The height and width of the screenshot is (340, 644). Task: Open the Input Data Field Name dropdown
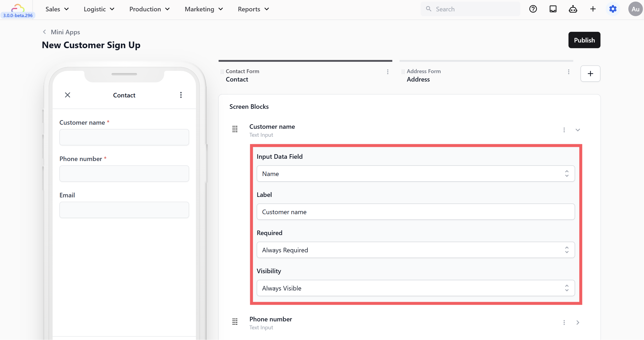pyautogui.click(x=415, y=174)
